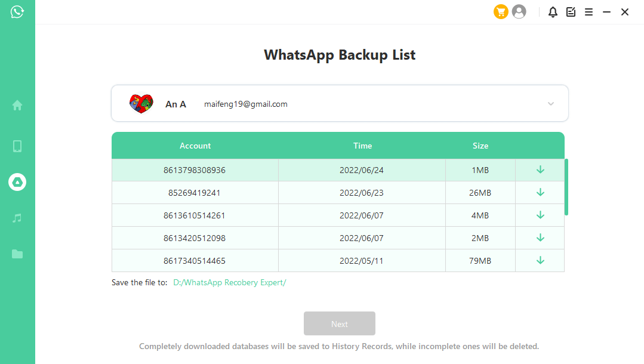The height and width of the screenshot is (364, 644).
Task: Click the backup list vertical scrollbar
Action: [x=566, y=187]
